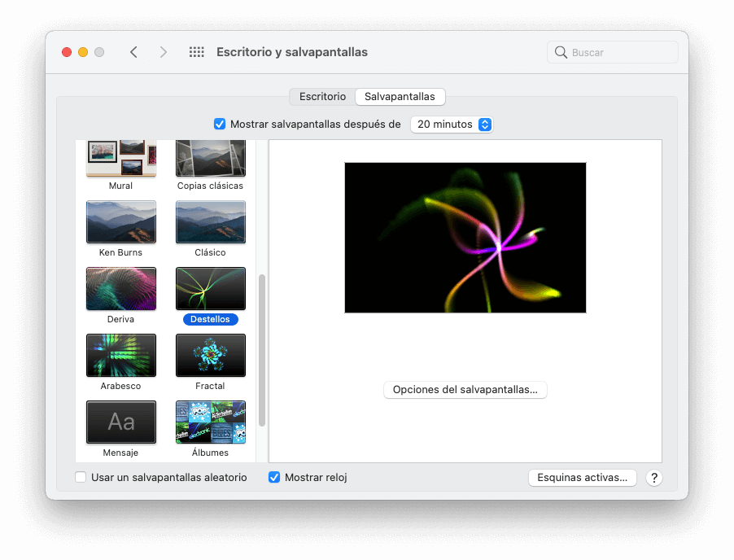The image size is (734, 560).
Task: Pick the Copias clásicas screensaver
Action: [210, 157]
